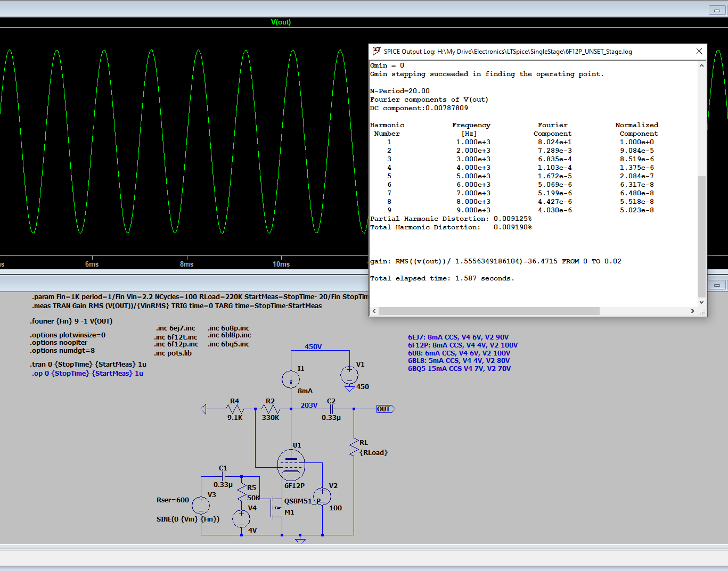Click the .options numdgt=8 directive

pyautogui.click(x=62, y=350)
